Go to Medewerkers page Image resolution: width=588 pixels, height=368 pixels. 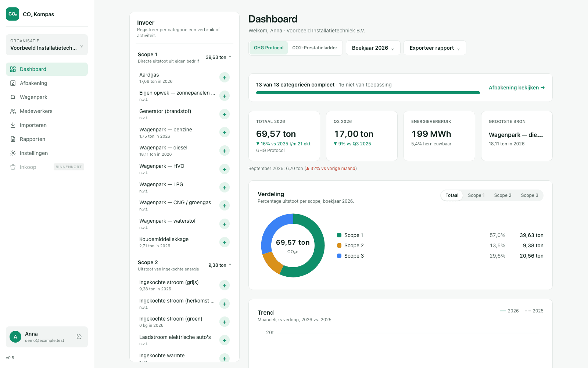coord(47,111)
